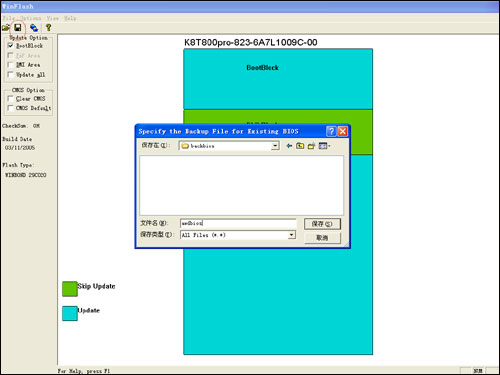Go back using the green arrow icon

pyautogui.click(x=289, y=146)
